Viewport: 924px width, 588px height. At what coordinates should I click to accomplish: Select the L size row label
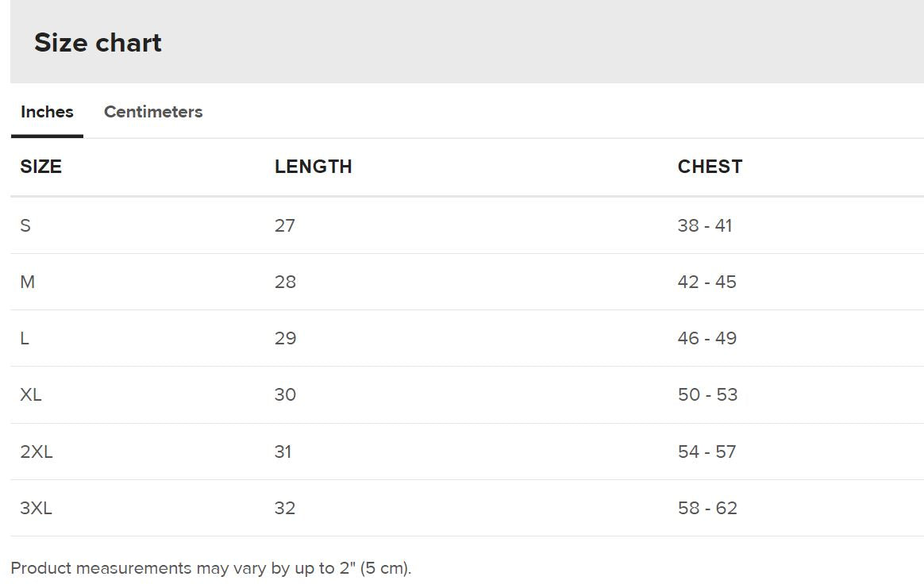(x=25, y=338)
